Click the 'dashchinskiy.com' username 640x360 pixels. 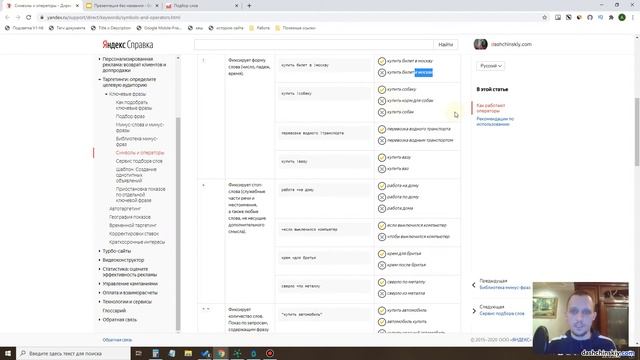pos(511,44)
